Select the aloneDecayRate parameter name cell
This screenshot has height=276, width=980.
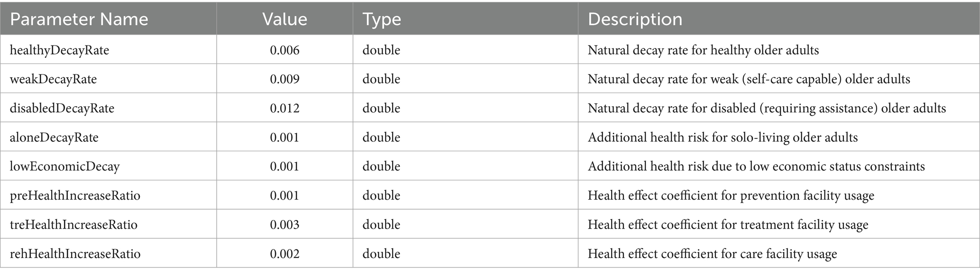(54, 138)
